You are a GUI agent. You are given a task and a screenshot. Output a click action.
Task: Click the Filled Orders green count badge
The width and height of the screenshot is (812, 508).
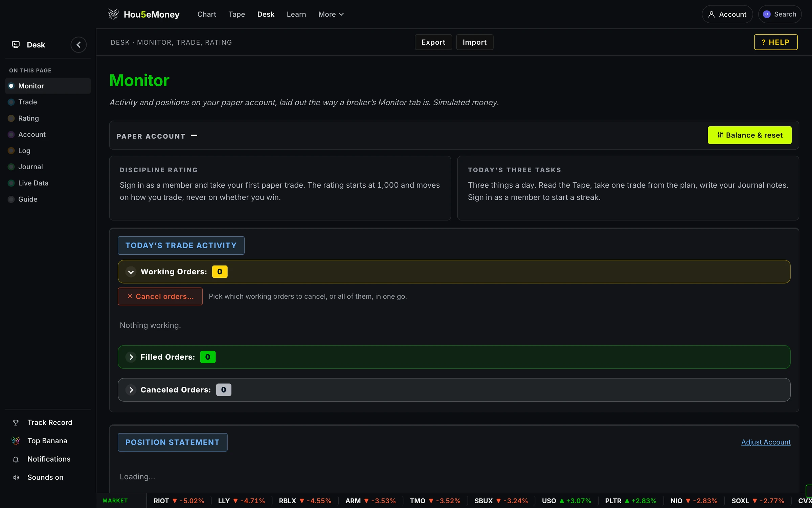point(208,357)
